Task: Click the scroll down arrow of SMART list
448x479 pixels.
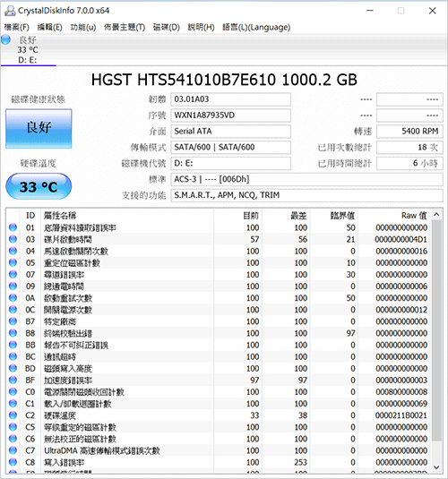Action: point(436,467)
